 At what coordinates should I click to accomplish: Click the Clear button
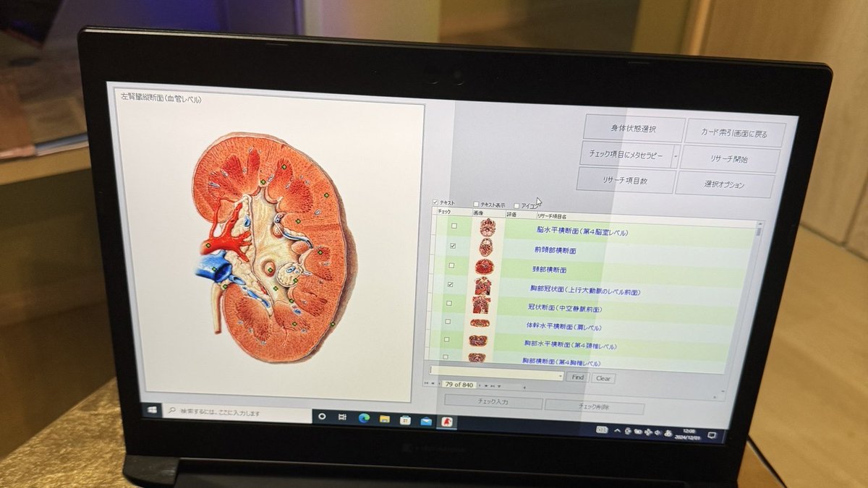(x=603, y=378)
